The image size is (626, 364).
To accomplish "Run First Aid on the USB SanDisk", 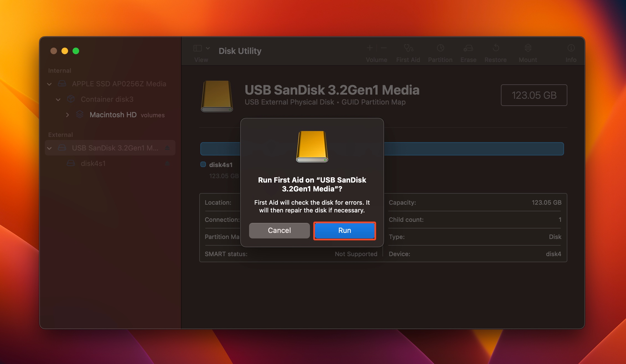I will click(x=345, y=230).
